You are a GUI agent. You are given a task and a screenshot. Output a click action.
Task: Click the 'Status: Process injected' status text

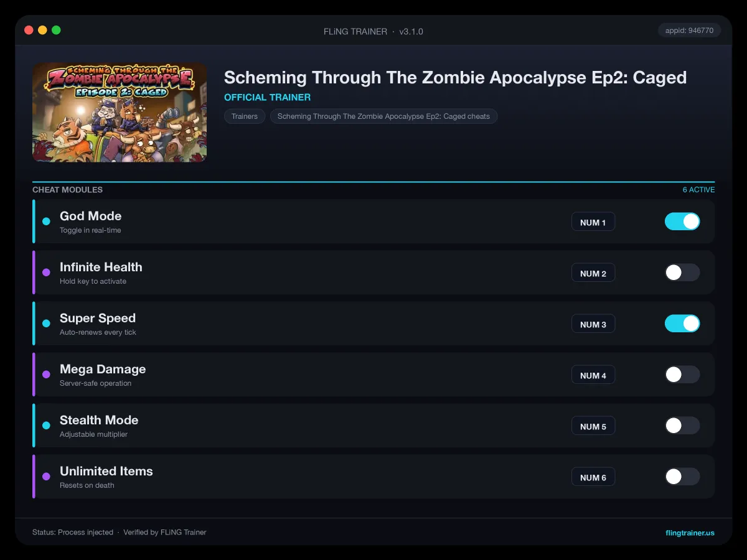click(x=73, y=533)
